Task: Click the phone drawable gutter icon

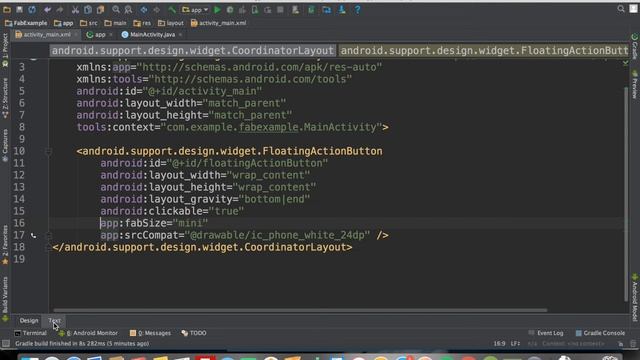Action: tap(33, 236)
